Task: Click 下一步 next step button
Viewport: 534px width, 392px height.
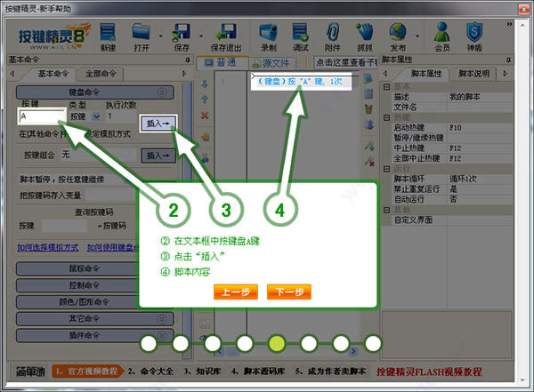Action: pos(289,292)
